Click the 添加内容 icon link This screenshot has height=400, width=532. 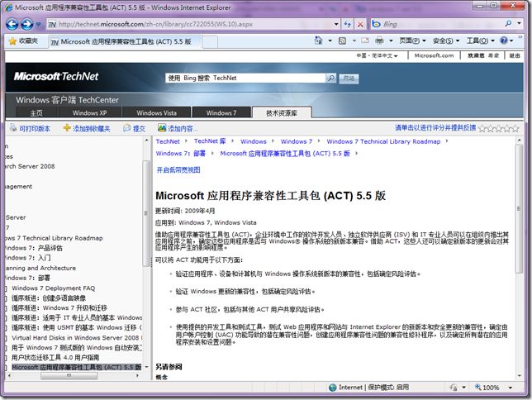pyautogui.click(x=178, y=128)
